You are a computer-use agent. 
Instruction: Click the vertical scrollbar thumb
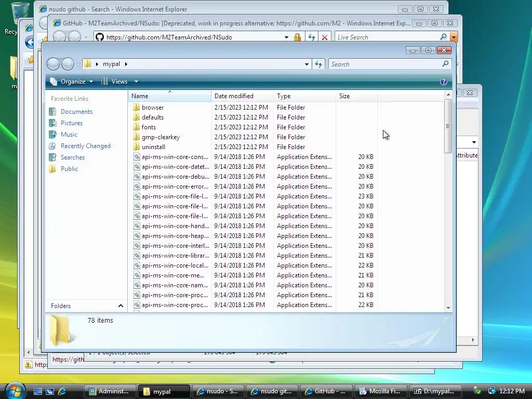coord(448,126)
